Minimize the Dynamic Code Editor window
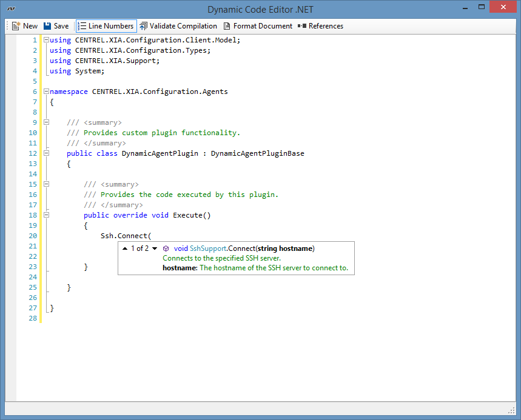Viewport: 521px width, 420px height. click(465, 7)
